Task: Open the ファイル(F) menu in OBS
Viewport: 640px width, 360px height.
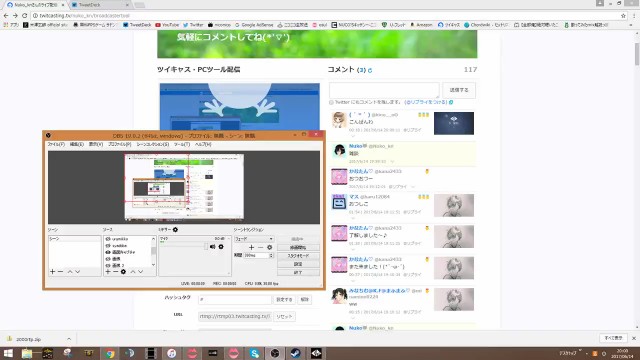Action: [56, 144]
